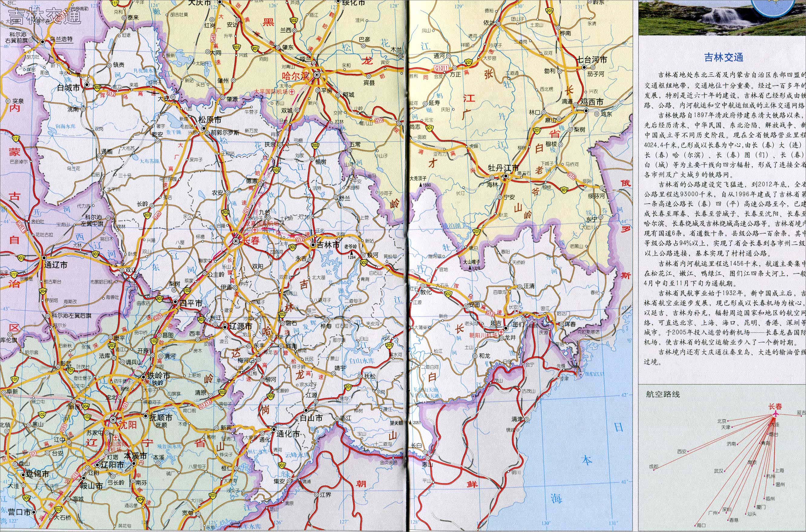Click the 吉林市 city dot marker
This screenshot has height=532, width=806.
point(313,244)
